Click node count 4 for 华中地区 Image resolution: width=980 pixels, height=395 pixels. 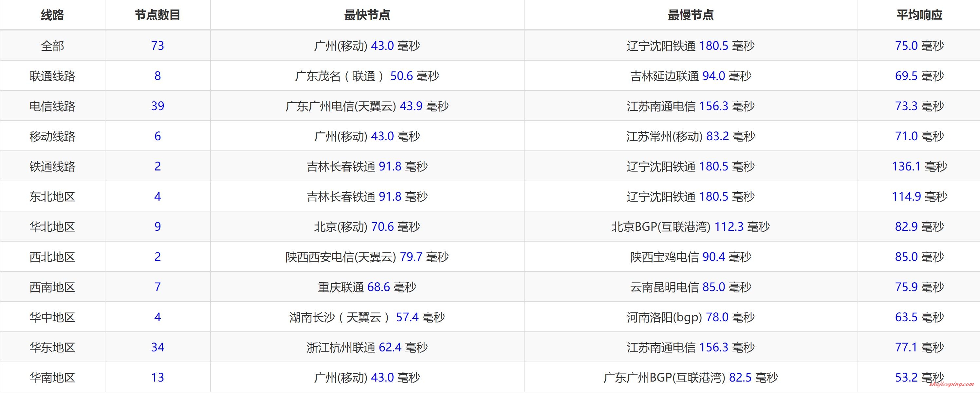(157, 317)
